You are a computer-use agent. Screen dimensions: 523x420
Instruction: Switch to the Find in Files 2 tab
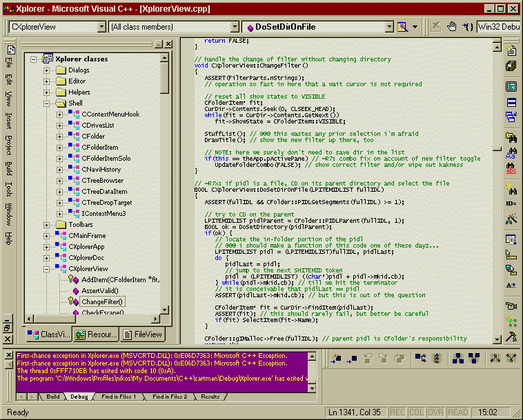click(170, 397)
